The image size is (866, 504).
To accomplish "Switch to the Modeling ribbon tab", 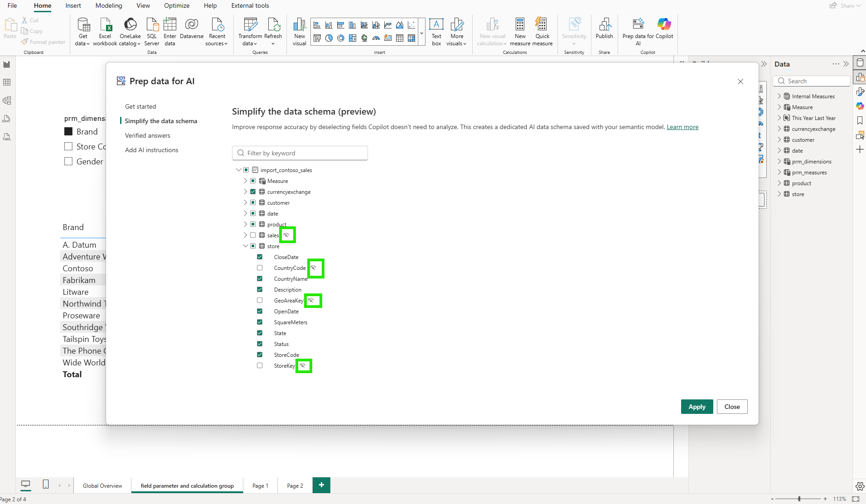I will [109, 5].
